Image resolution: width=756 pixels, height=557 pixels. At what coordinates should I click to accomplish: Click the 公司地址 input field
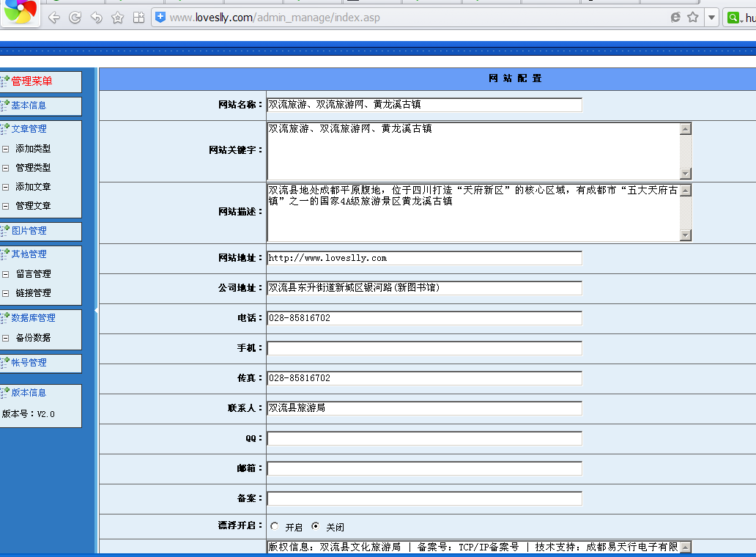(425, 288)
